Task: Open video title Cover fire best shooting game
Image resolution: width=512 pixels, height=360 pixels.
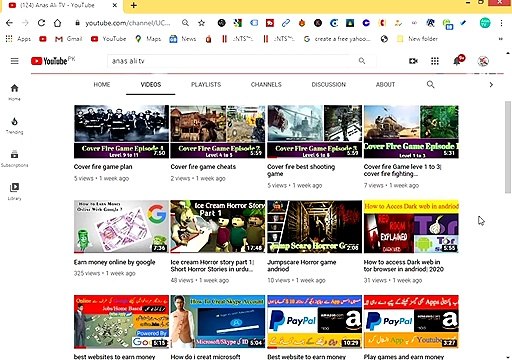Action: 301,170
